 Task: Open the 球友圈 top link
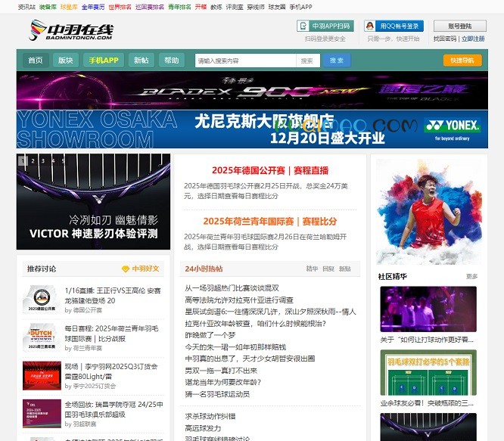[x=277, y=7]
